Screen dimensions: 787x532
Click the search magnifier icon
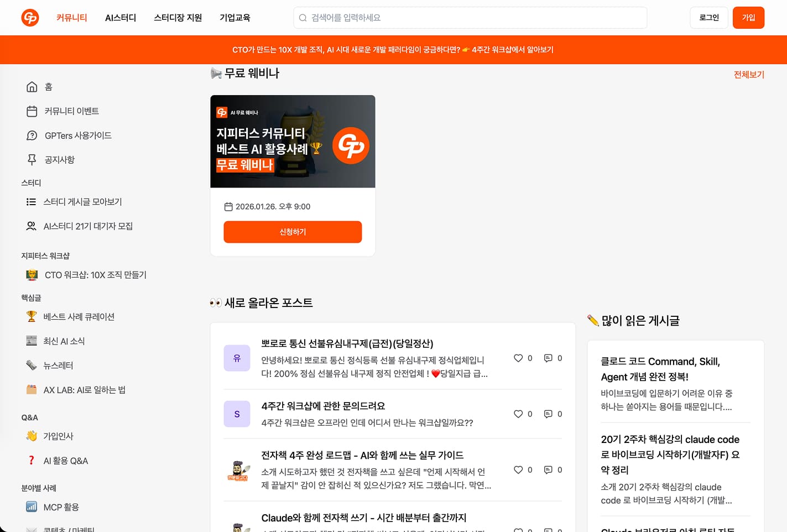pyautogui.click(x=303, y=17)
